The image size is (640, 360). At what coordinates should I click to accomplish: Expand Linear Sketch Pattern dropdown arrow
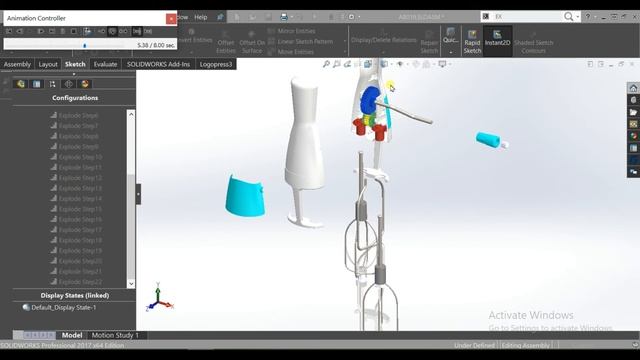point(345,42)
